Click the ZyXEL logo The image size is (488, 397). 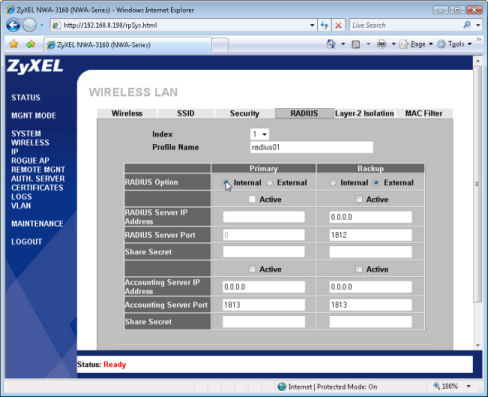[35, 66]
